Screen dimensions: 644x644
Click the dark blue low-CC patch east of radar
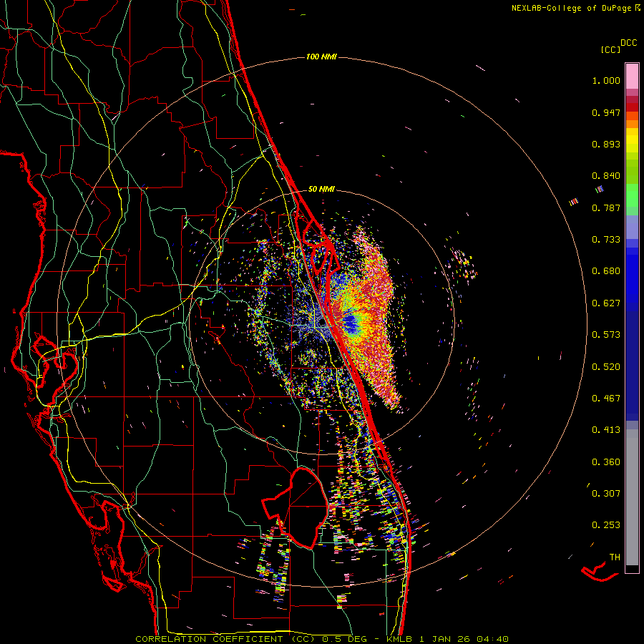[351, 323]
